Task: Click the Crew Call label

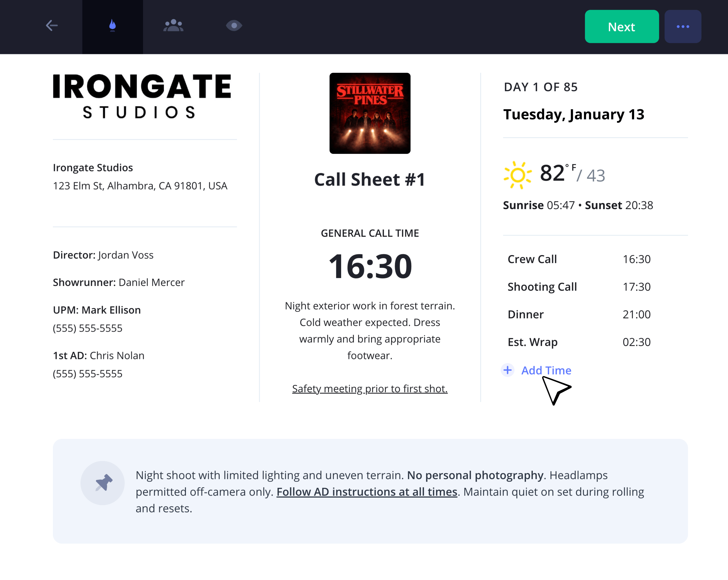Action: [532, 259]
